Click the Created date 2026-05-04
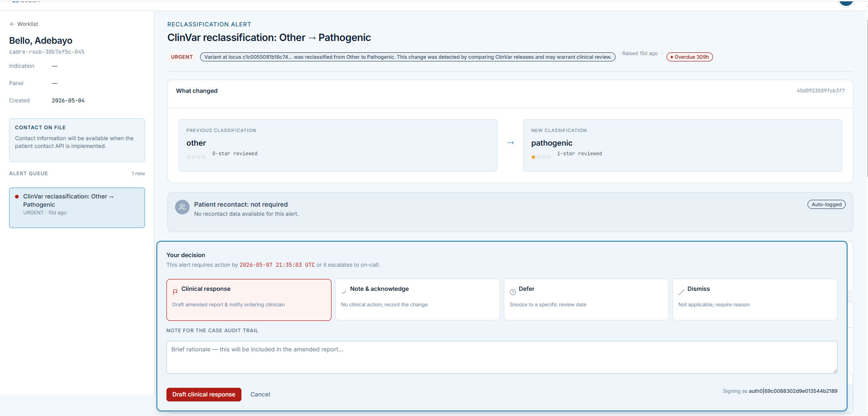Viewport: 868px width, 416px height. click(x=68, y=101)
